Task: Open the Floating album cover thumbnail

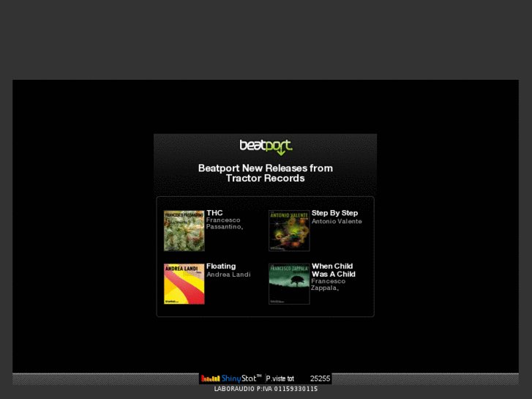Action: click(184, 284)
